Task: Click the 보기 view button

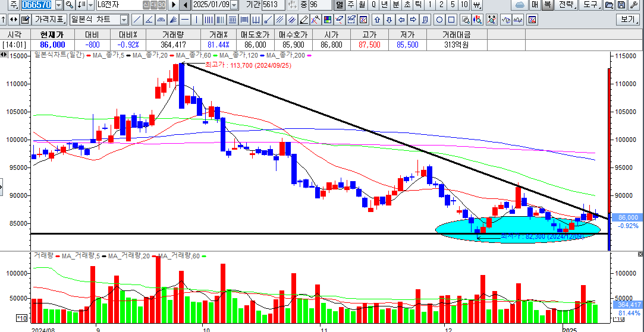Action: 628,20
